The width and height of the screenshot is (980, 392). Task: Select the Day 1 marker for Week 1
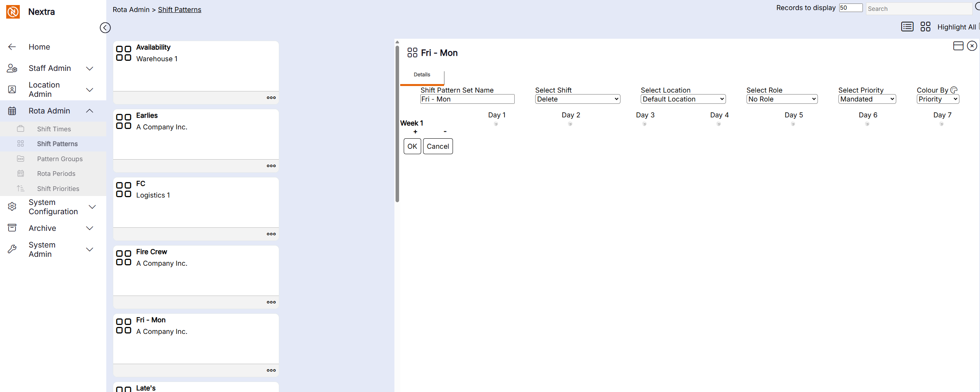pos(496,124)
